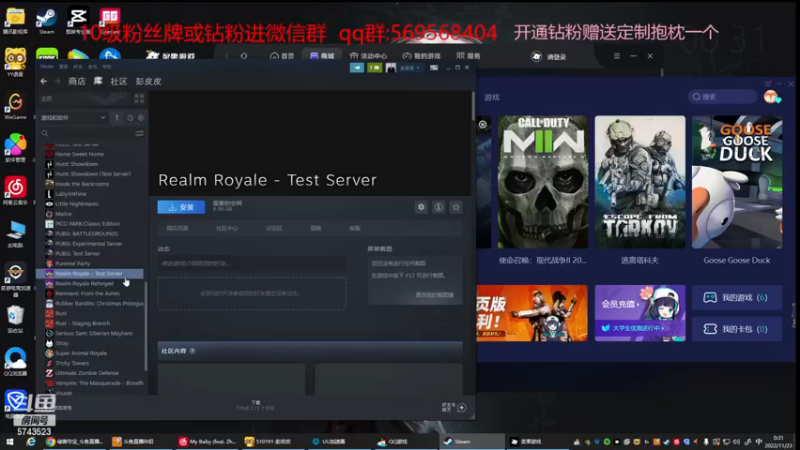Open the 讨论区 discussions tab

[274, 228]
